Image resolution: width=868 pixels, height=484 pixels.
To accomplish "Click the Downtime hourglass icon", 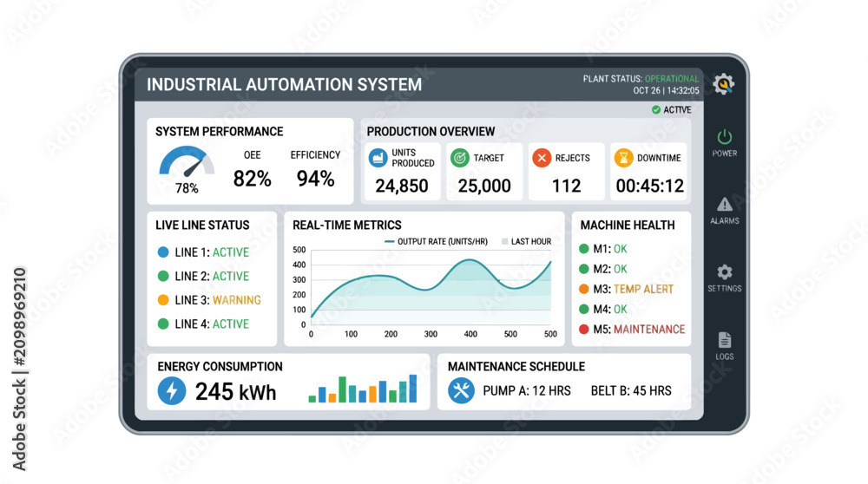I will pyautogui.click(x=623, y=158).
